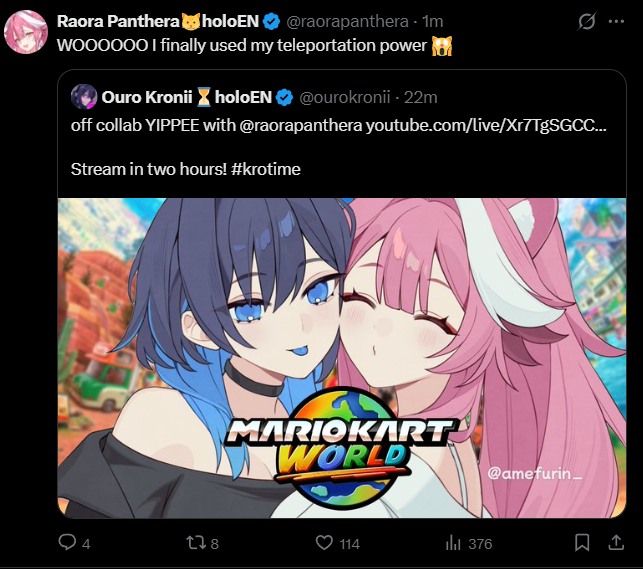
Task: Open the three-dot more options menu
Action: click(x=616, y=22)
